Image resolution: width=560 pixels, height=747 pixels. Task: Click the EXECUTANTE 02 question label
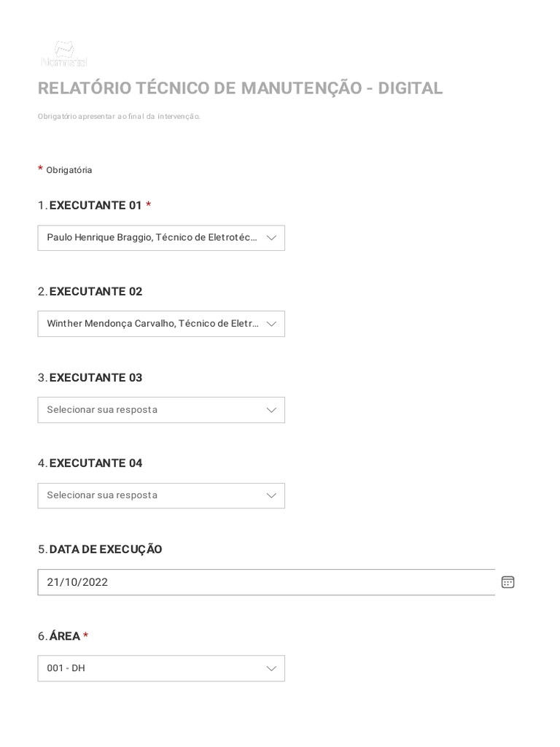coord(96,292)
